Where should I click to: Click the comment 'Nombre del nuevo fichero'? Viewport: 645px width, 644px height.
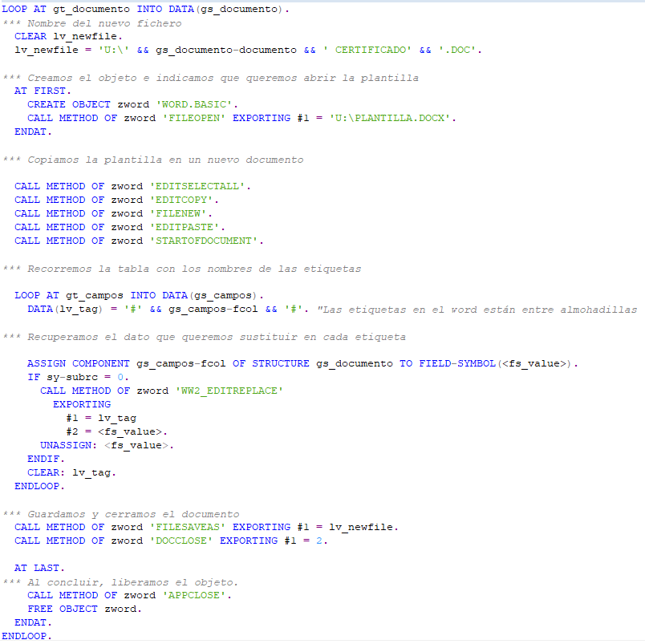[x=91, y=23]
